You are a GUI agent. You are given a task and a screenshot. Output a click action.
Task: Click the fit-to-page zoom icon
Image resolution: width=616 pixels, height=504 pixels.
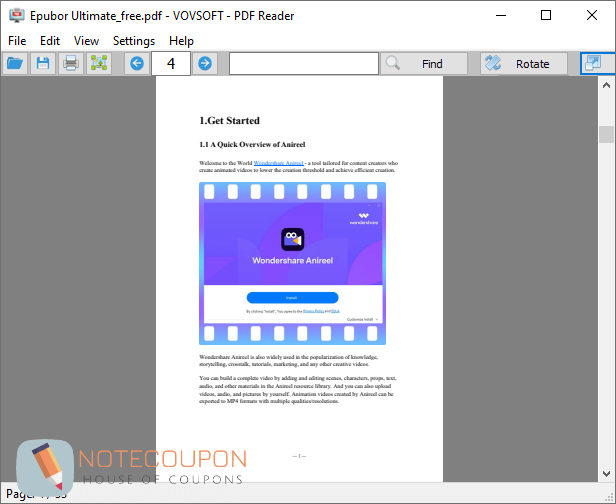click(99, 63)
